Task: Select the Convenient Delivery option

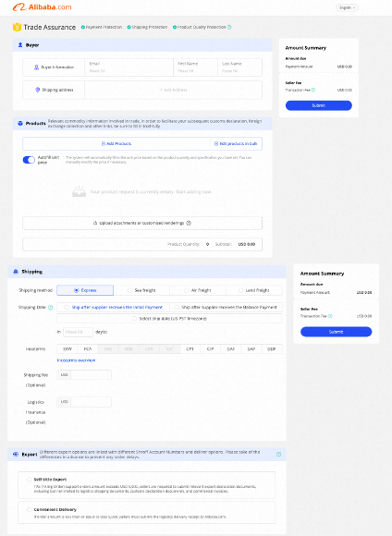Action: (29, 510)
